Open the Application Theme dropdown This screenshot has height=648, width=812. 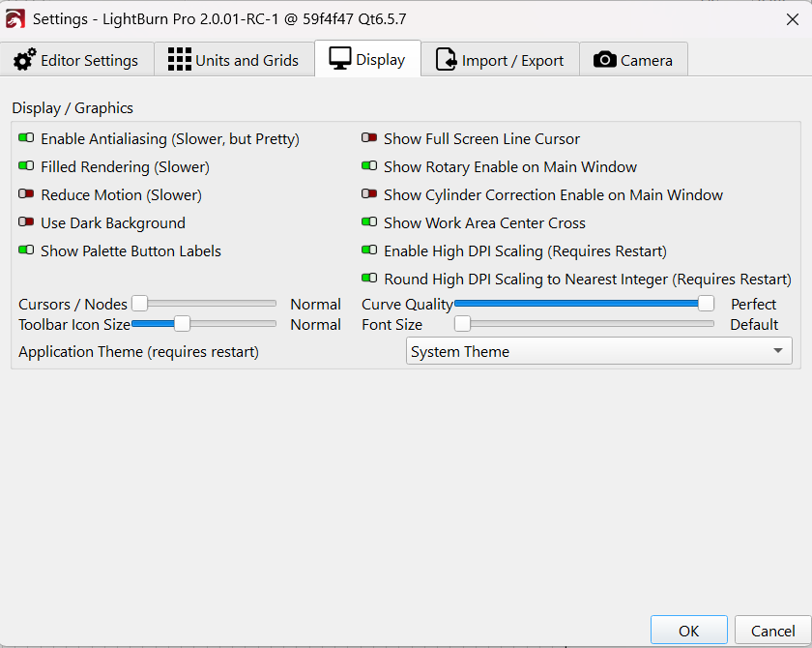(599, 351)
